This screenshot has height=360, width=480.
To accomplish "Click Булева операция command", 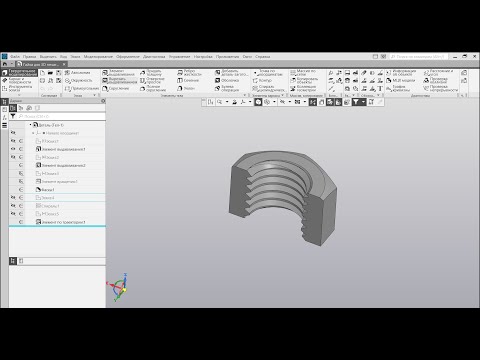I will [x=227, y=89].
